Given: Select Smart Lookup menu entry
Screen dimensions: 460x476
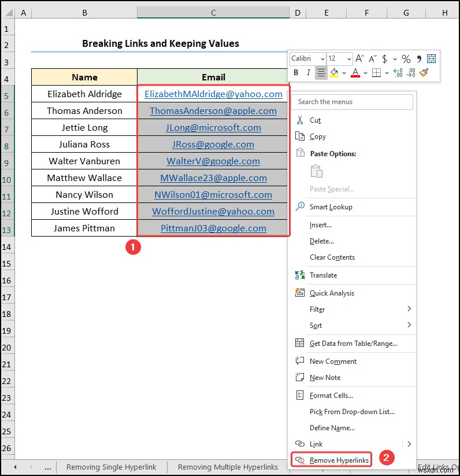Looking at the screenshot, I should pyautogui.click(x=331, y=207).
